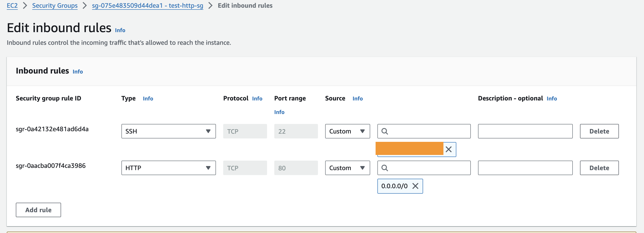Screen dimensions: 644x233
Task: Click rule ID sgr-0a42132e481ad6d4a
Action: point(52,129)
